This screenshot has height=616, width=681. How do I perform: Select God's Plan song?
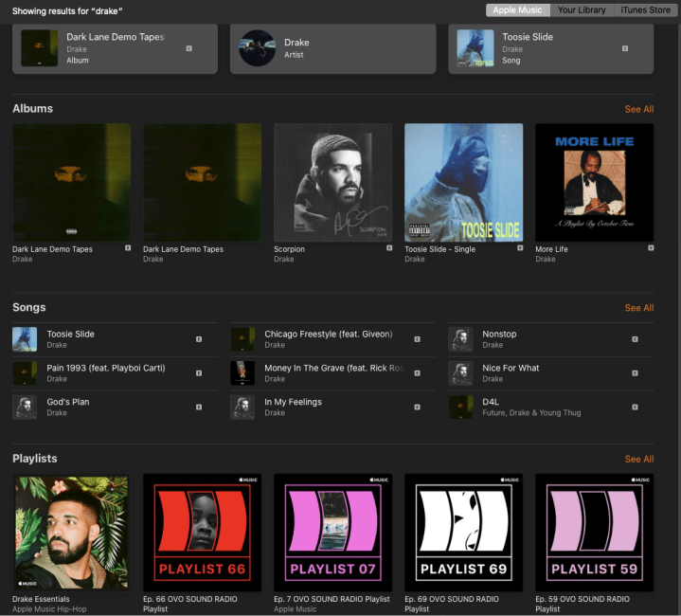click(116, 408)
